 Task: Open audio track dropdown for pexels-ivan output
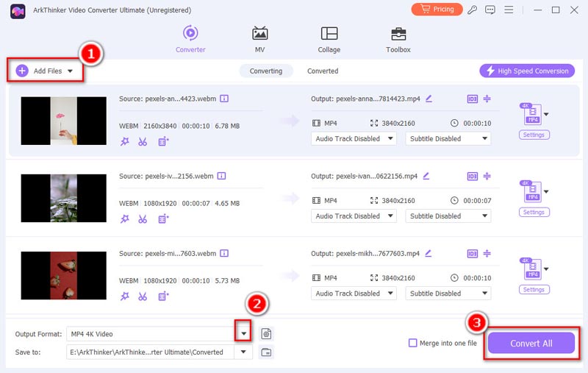point(354,216)
